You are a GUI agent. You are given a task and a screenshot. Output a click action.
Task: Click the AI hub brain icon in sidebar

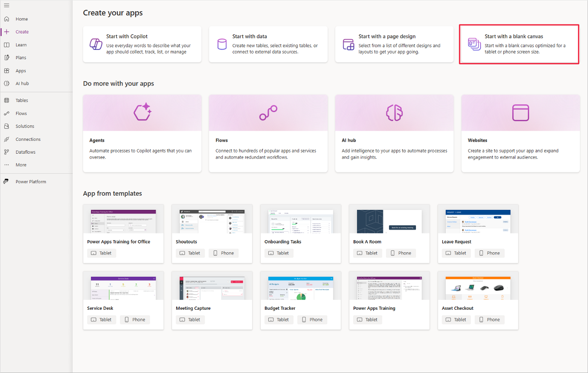(x=6, y=83)
